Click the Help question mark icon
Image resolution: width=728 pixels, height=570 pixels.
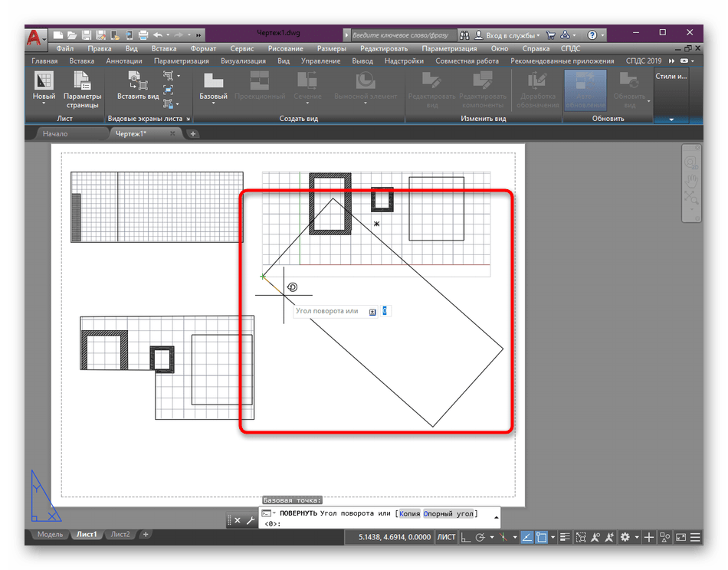click(x=592, y=34)
